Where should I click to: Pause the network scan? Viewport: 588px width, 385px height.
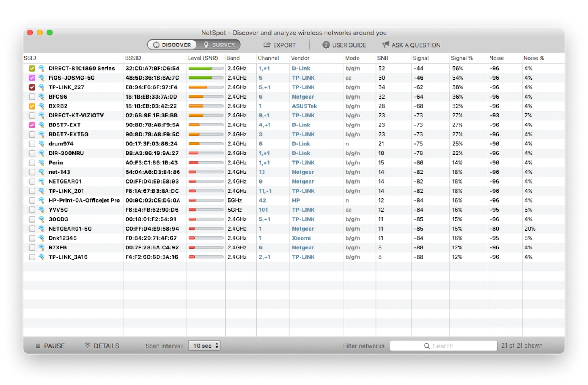tap(50, 346)
